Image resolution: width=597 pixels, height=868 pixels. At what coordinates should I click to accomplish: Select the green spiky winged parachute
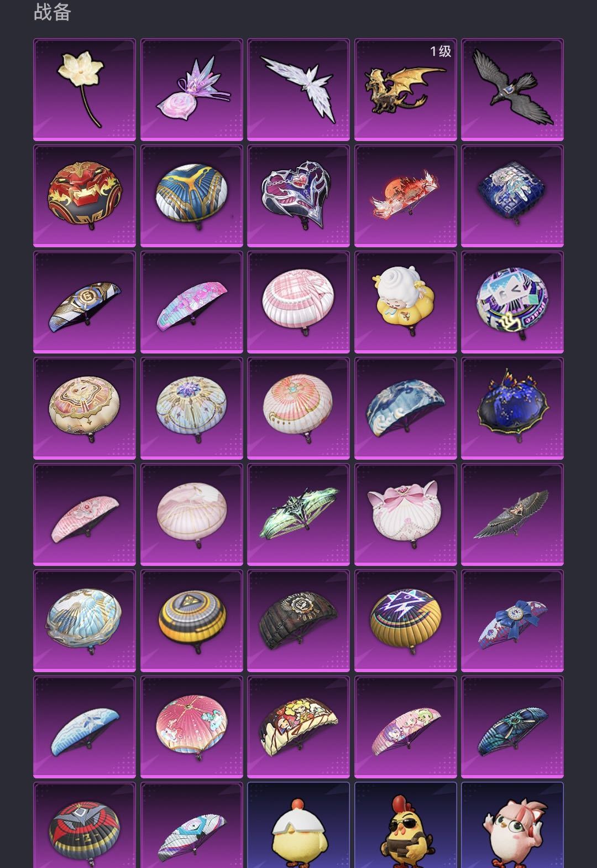click(x=298, y=514)
